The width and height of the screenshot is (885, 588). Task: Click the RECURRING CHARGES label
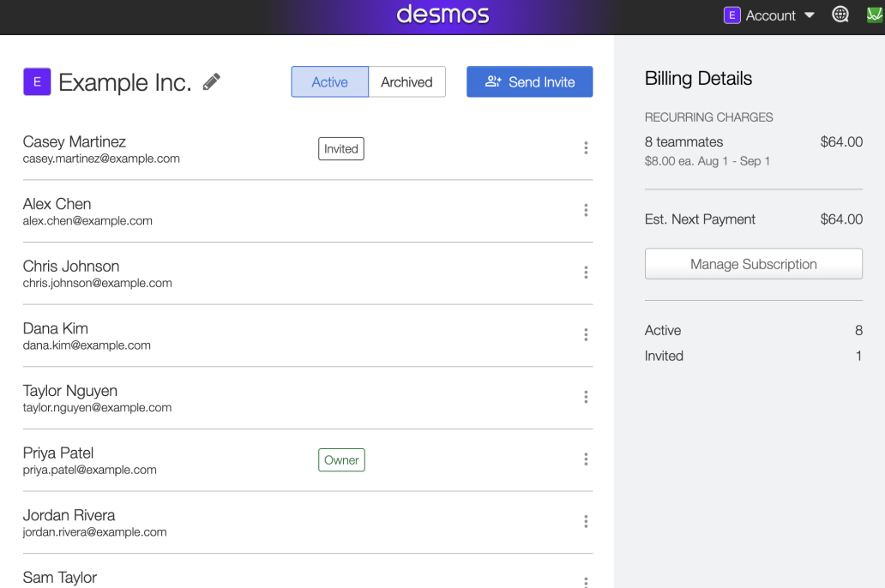(709, 117)
